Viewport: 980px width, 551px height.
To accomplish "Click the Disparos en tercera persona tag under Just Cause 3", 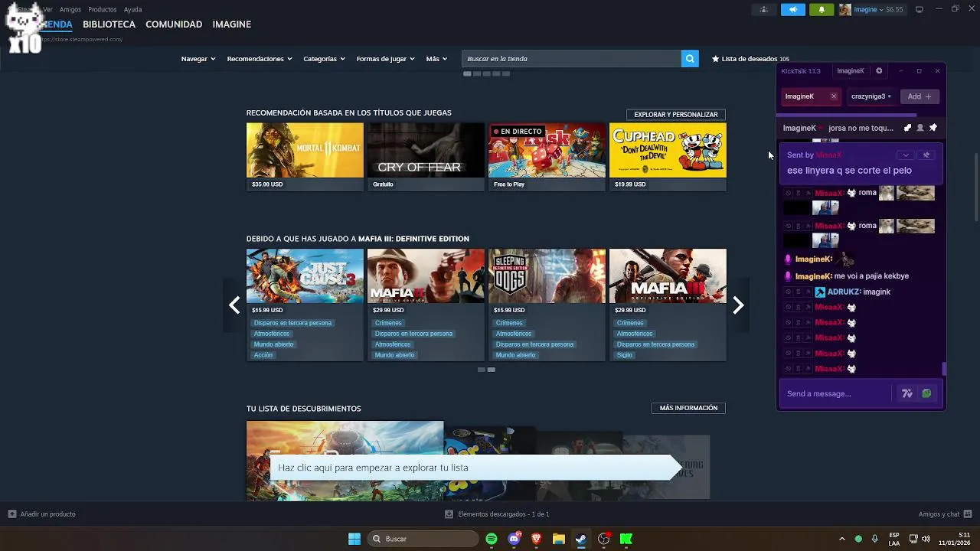I will click(x=292, y=323).
